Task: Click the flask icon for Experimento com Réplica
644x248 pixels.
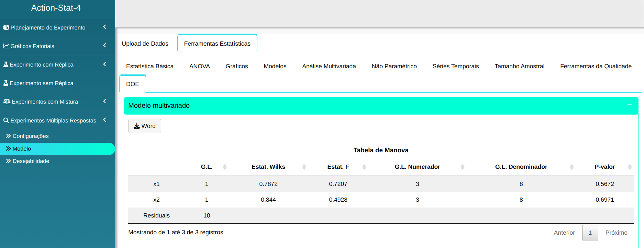Action: click(x=6, y=64)
